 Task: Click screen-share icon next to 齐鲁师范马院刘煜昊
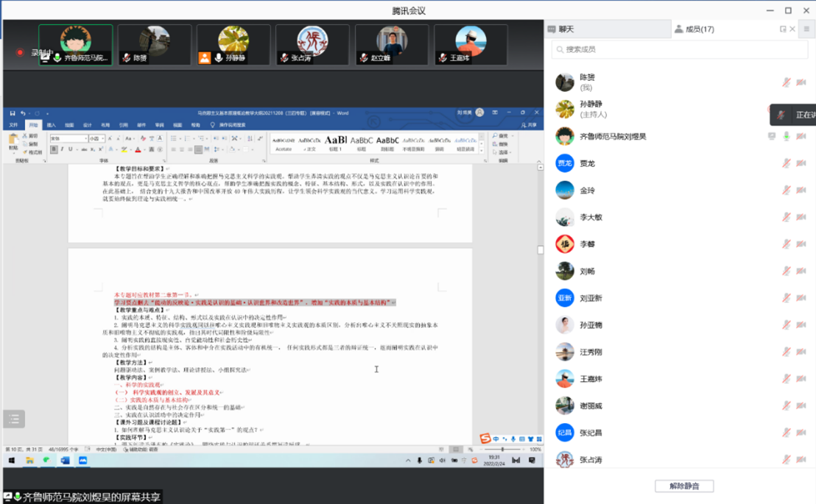772,136
